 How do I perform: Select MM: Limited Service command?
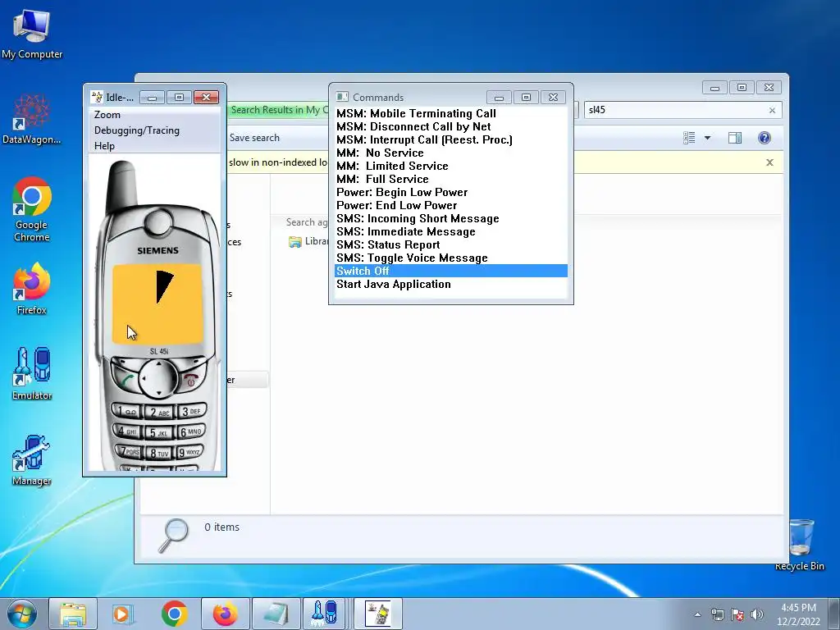tap(450, 166)
